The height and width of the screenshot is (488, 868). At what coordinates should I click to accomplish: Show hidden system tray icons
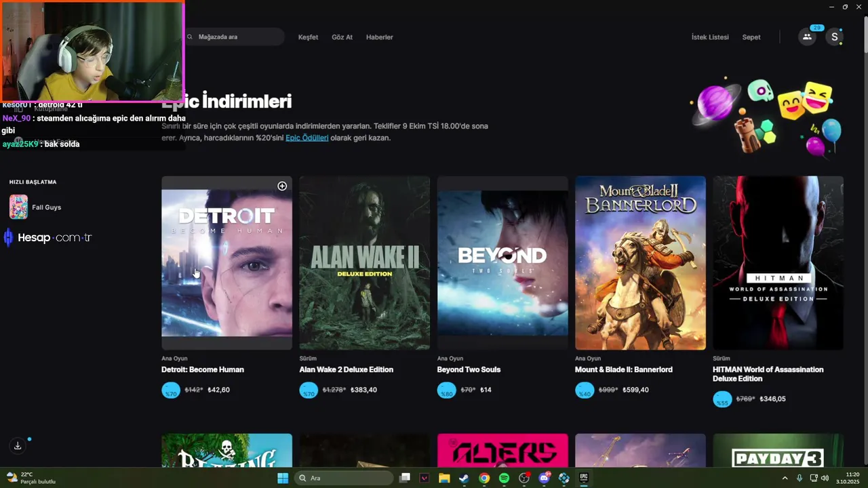[x=785, y=478]
